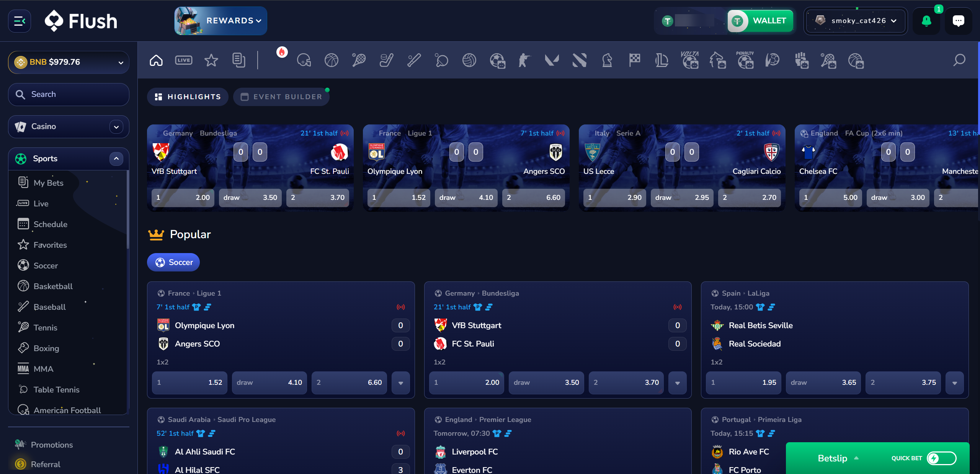980x474 pixels.
Task: Switch to the Highlights tab
Action: click(x=188, y=97)
